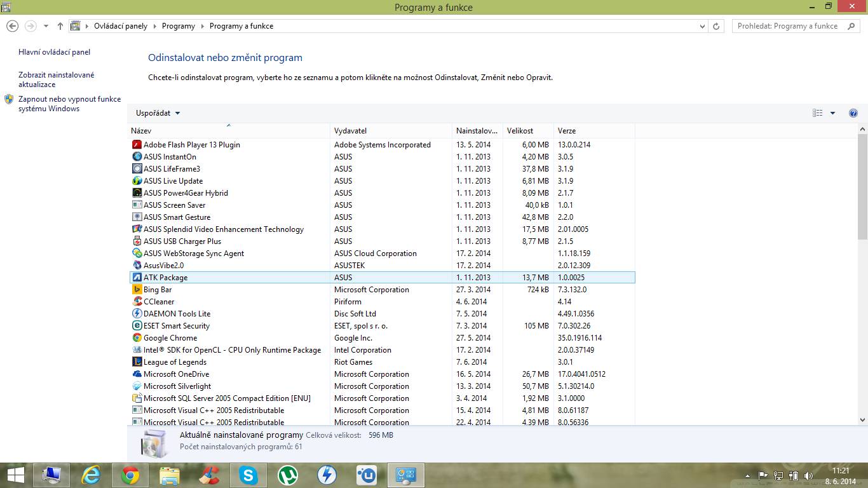868x488 pixels.
Task: Sort by the Vydavatel column header
Action: click(391, 131)
